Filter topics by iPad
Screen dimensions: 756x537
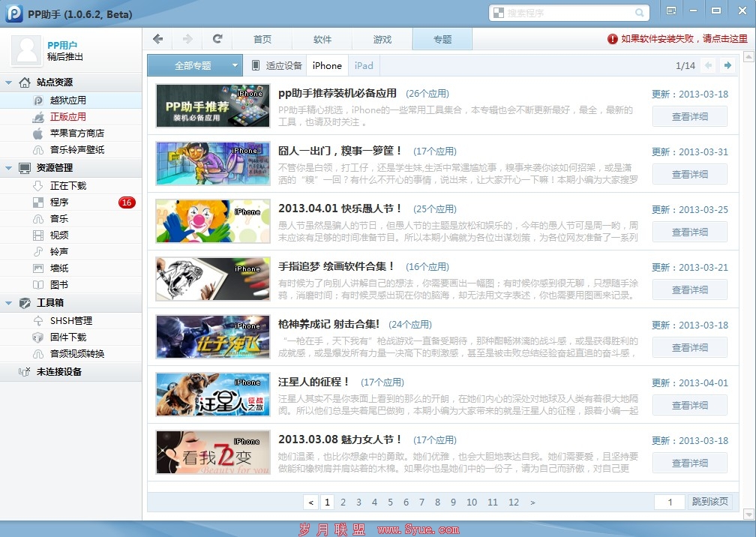pos(364,65)
